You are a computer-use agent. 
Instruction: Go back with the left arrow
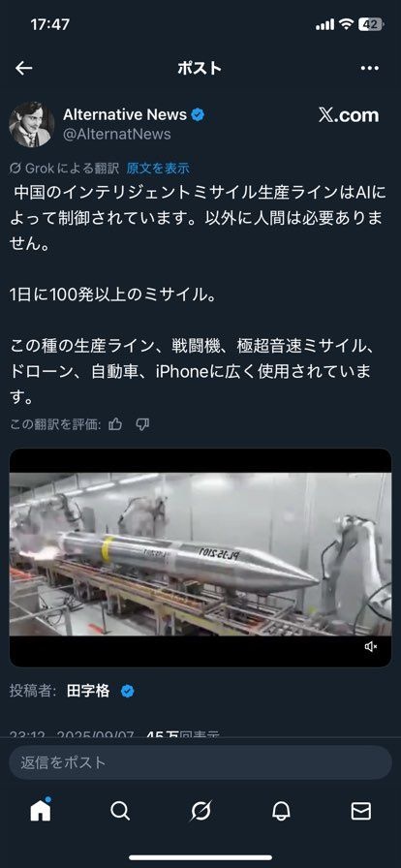coord(24,68)
